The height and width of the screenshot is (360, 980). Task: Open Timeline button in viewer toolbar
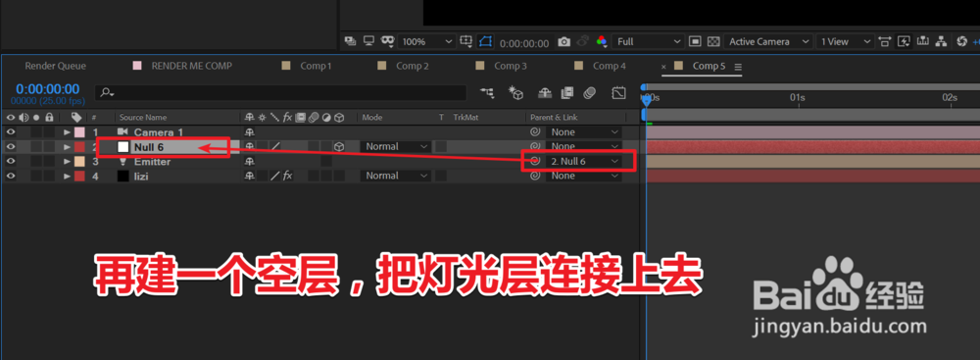click(x=923, y=41)
